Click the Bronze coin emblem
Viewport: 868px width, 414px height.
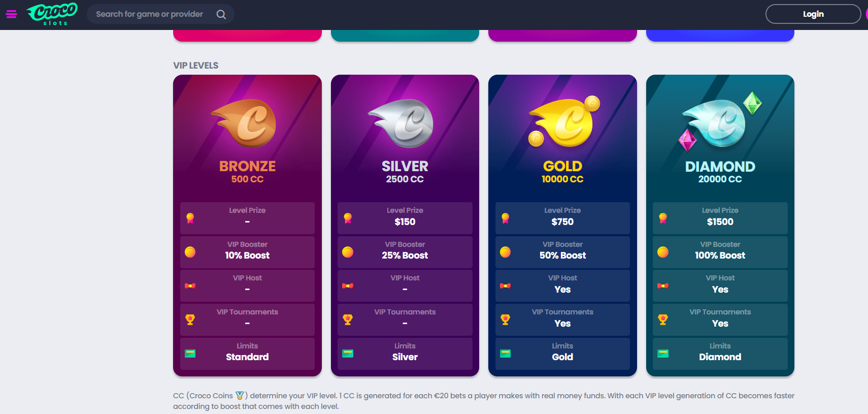247,123
